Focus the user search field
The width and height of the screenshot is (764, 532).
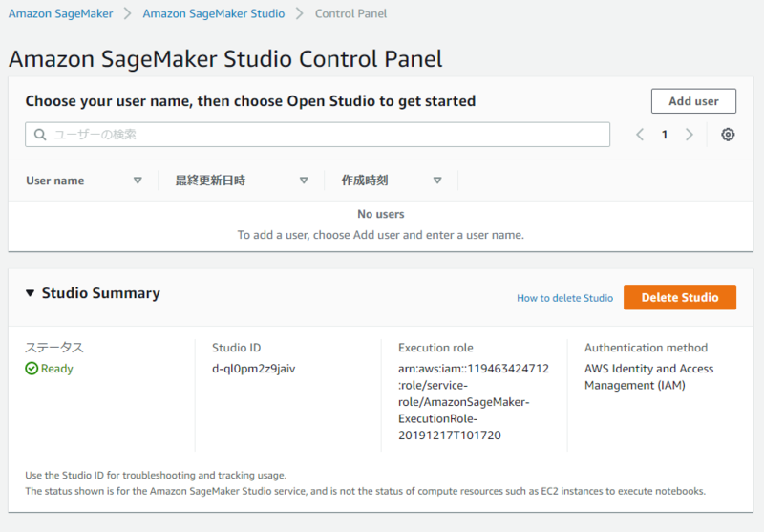tap(325, 135)
